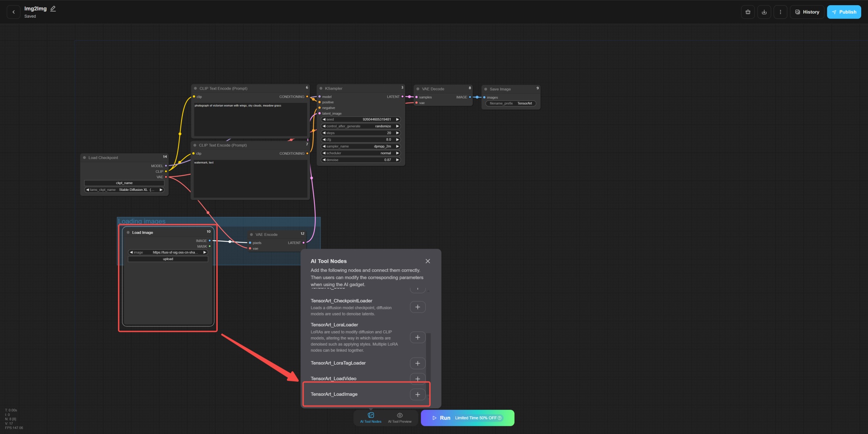
Task: Add the TensorArt_LoraLoader node with plus
Action: pyautogui.click(x=417, y=337)
